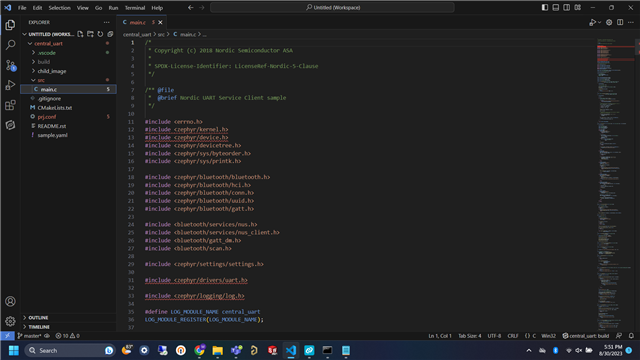Change UTF-8 file encoding

click(x=494, y=336)
